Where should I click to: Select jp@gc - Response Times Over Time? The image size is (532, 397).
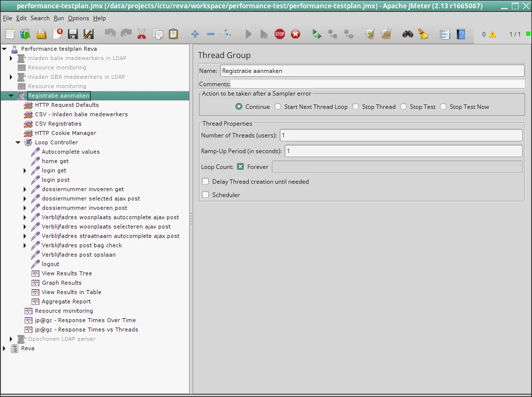(85, 320)
